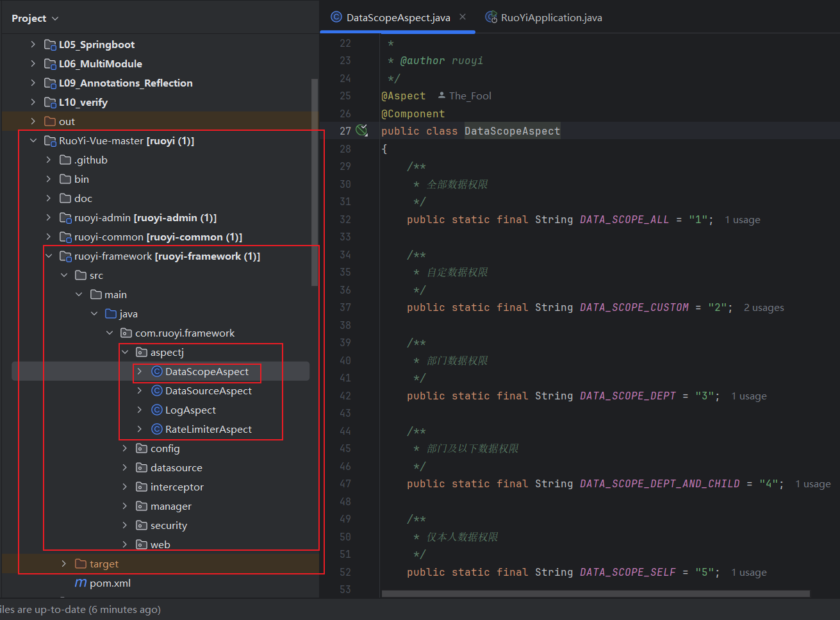Click the RateLimiterAspect class icon
Image resolution: width=840 pixels, height=620 pixels.
tap(156, 430)
